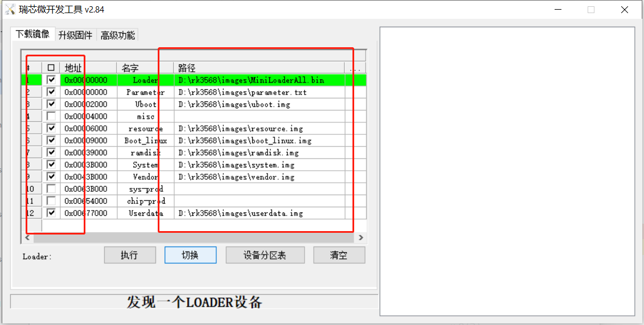Uncheck the Userdata row checkbox
The width and height of the screenshot is (644, 325).
51,213
